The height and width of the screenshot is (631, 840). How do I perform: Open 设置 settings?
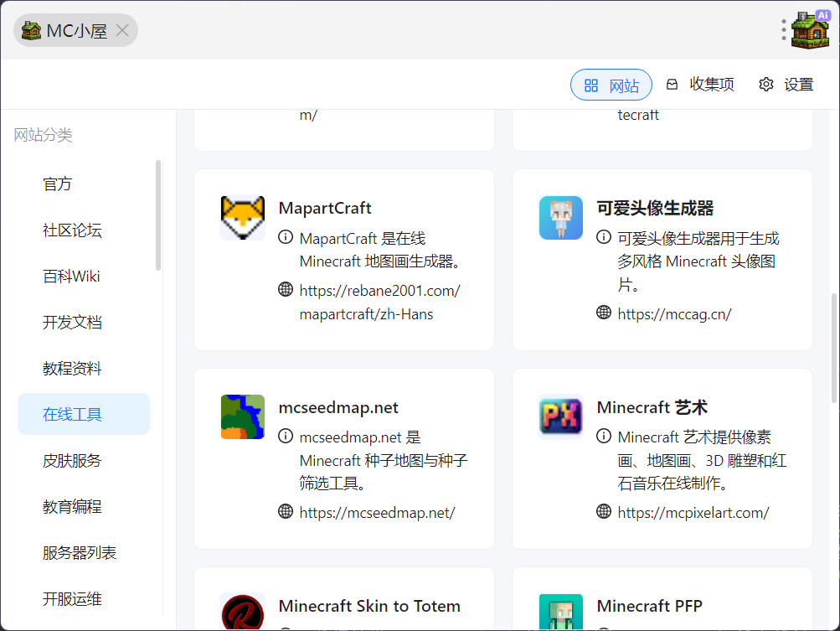click(x=786, y=85)
